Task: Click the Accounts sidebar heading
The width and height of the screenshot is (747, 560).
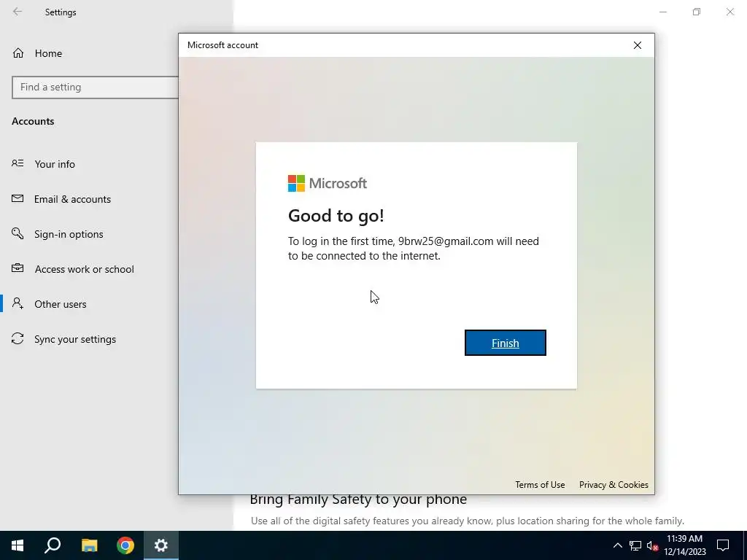Action: 33,121
